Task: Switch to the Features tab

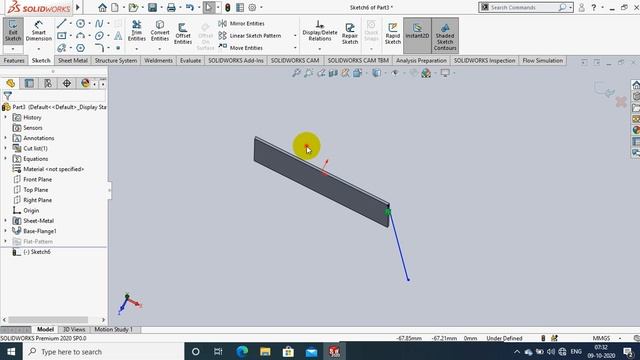Action: tap(14, 60)
